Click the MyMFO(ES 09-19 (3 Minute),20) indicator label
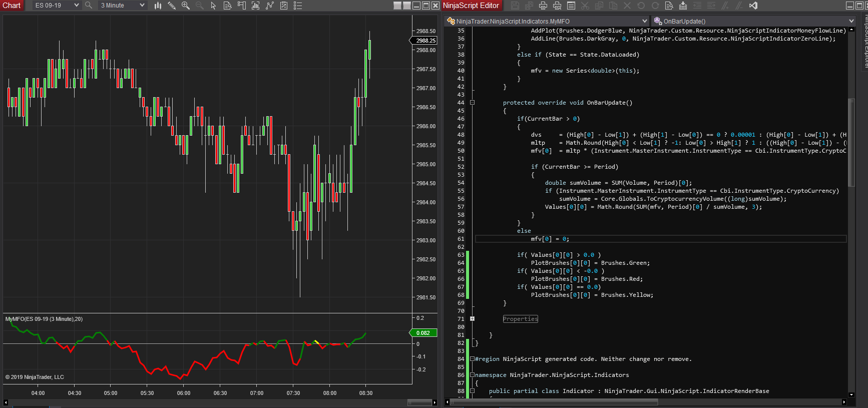Image resolution: width=868 pixels, height=408 pixels. [44, 319]
